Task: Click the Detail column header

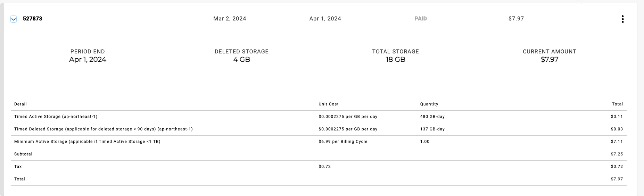Action: [x=20, y=104]
